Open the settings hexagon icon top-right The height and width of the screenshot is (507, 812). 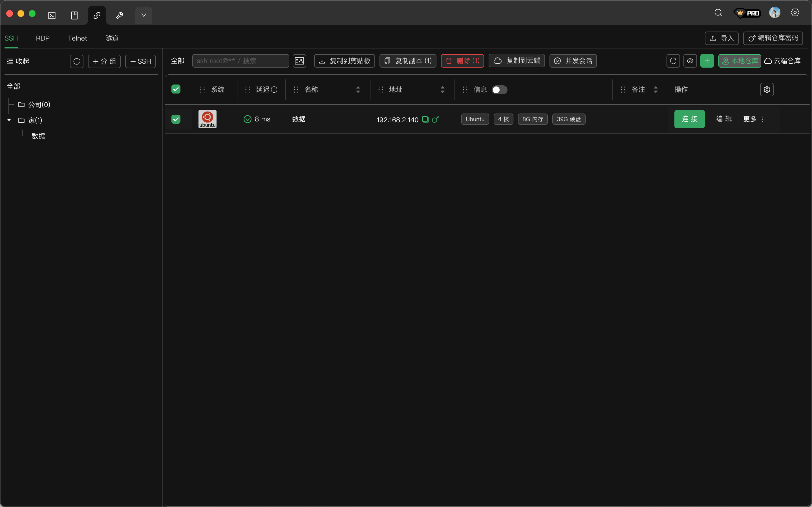795,13
